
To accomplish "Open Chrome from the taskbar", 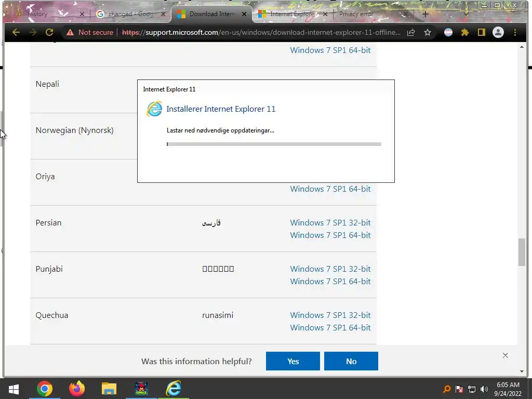I will click(x=45, y=389).
